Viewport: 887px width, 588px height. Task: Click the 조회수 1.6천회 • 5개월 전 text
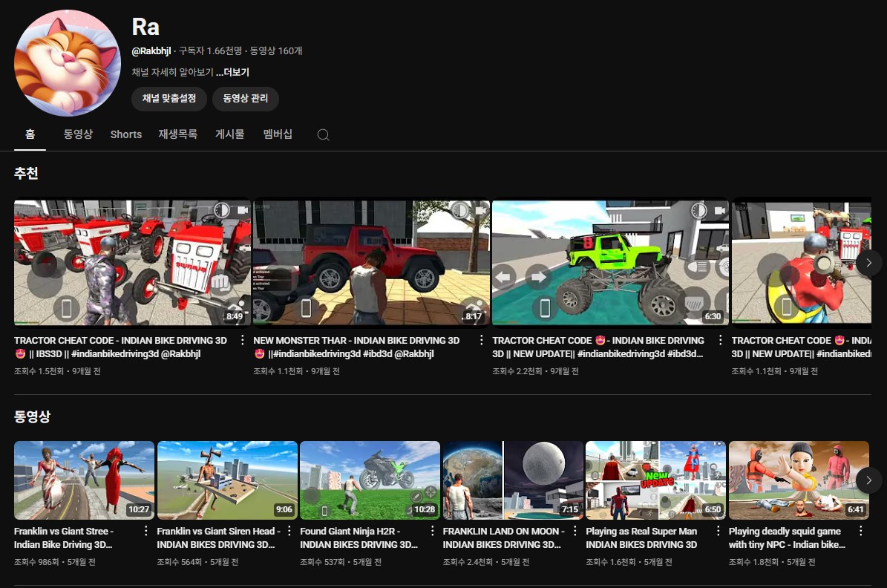point(629,562)
